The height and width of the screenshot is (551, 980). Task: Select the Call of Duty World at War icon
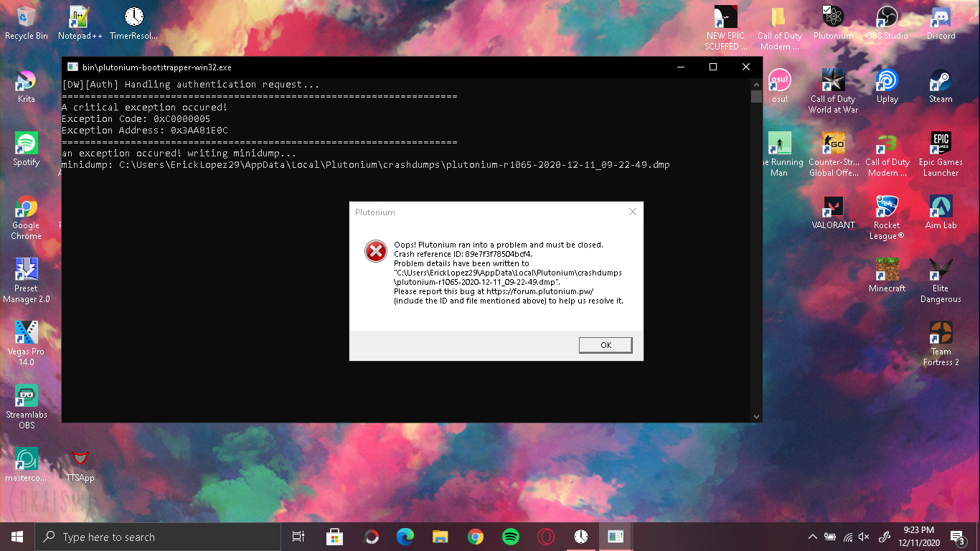point(834,92)
